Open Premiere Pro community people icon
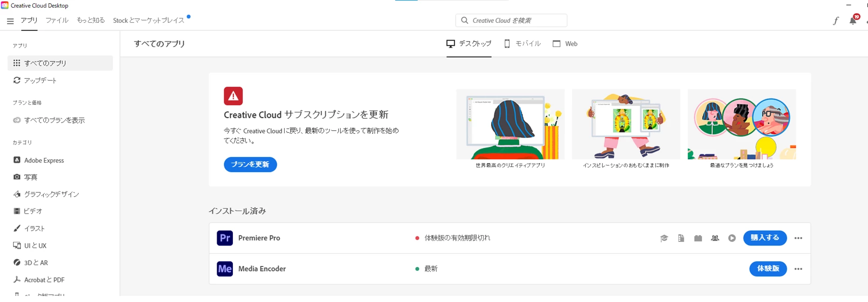The height and width of the screenshot is (302, 868). click(715, 238)
